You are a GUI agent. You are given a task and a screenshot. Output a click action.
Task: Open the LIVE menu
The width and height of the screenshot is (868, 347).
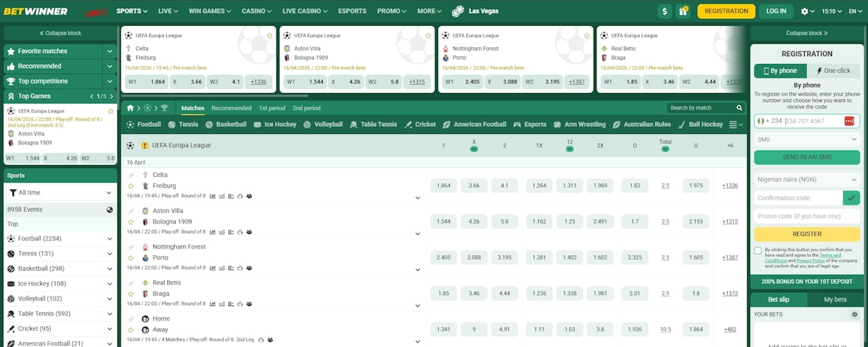coord(168,11)
